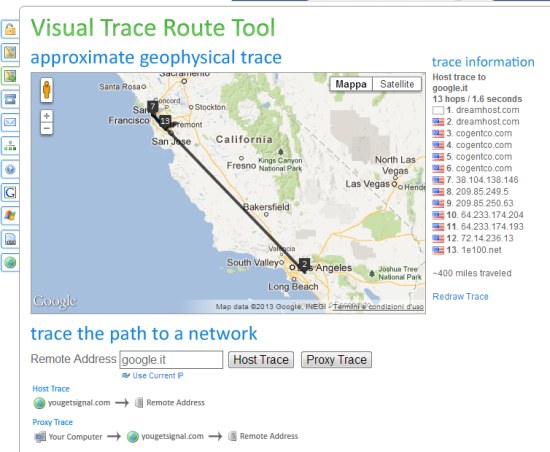Click the Las Vegas label on the map
The width and height of the screenshot is (550, 452).
(368, 184)
